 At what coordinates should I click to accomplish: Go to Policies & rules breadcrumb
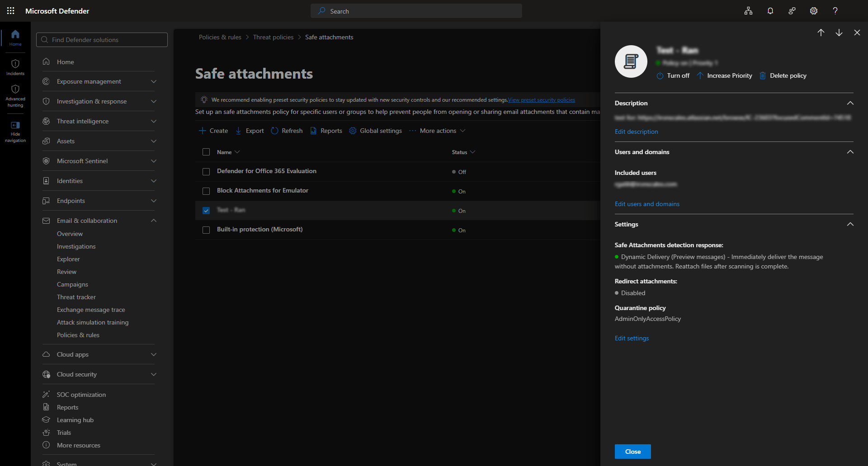point(220,37)
